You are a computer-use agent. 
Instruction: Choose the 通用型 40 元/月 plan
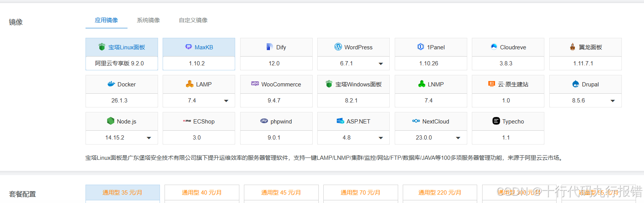pos(202,193)
